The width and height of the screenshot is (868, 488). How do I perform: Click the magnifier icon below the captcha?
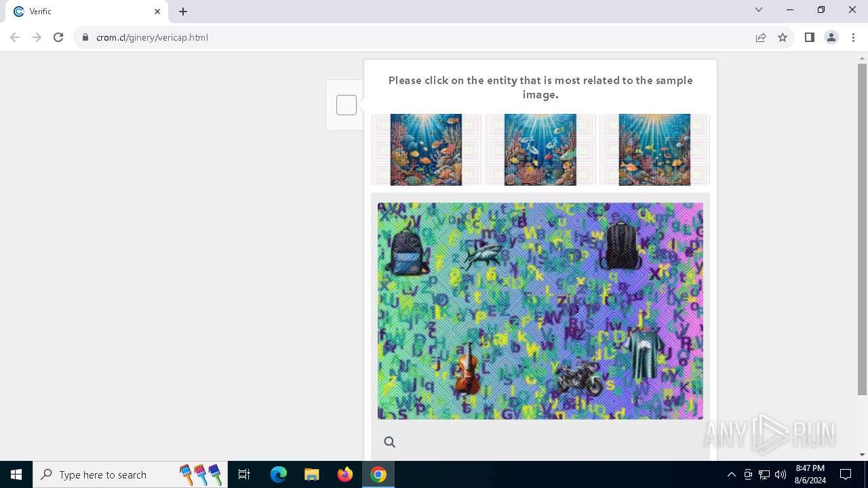[x=390, y=442]
